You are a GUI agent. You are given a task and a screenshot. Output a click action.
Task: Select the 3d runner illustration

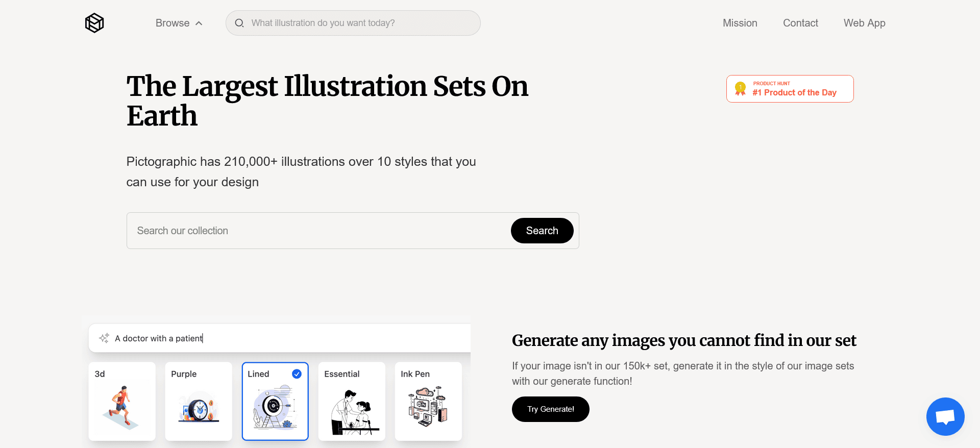[122, 408]
